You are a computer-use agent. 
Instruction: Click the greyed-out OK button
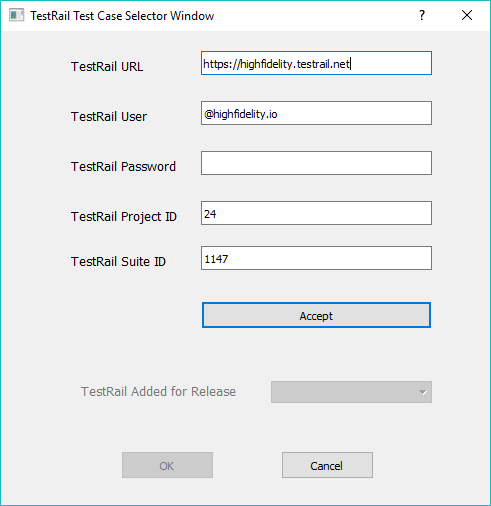167,465
